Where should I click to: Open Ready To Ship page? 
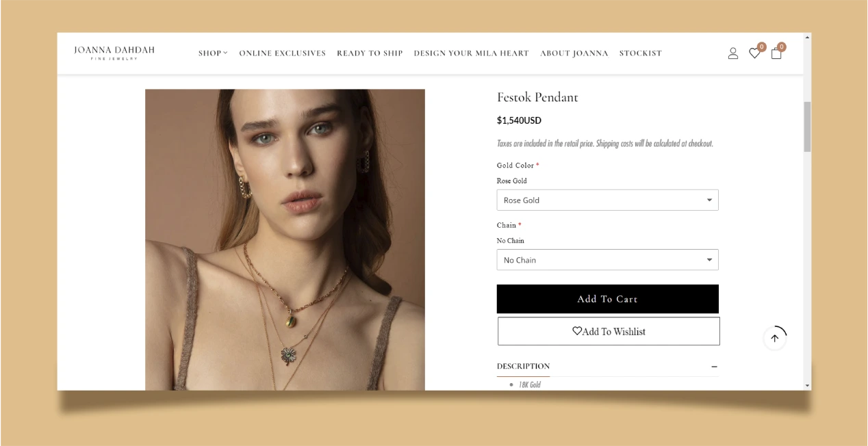(x=370, y=53)
